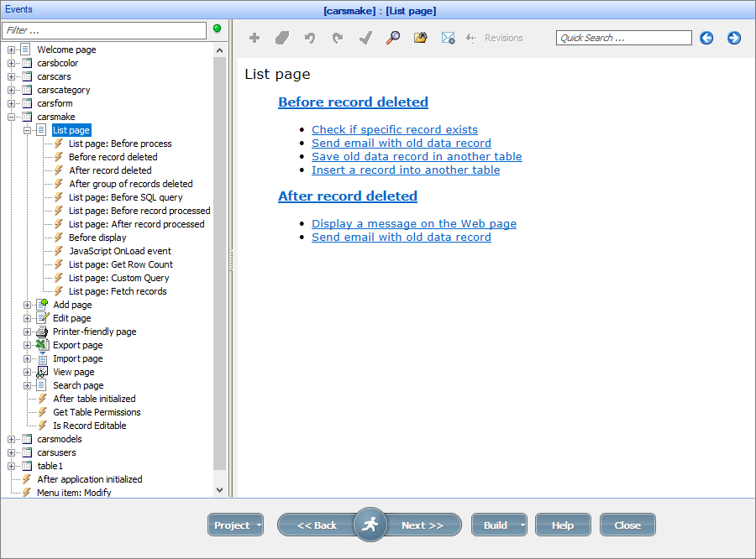Collapse the carsmake table node
This screenshot has width=756, height=559.
(x=12, y=117)
